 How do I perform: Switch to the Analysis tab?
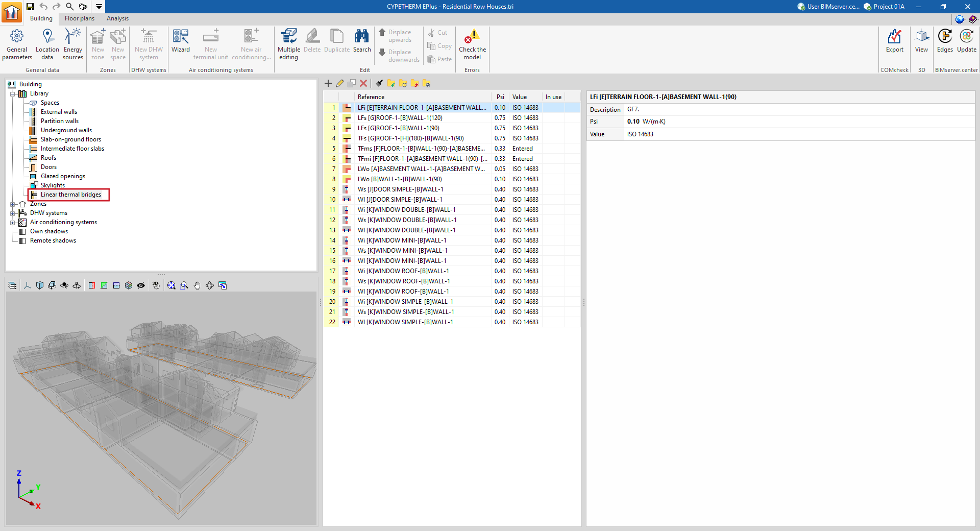[x=117, y=18]
